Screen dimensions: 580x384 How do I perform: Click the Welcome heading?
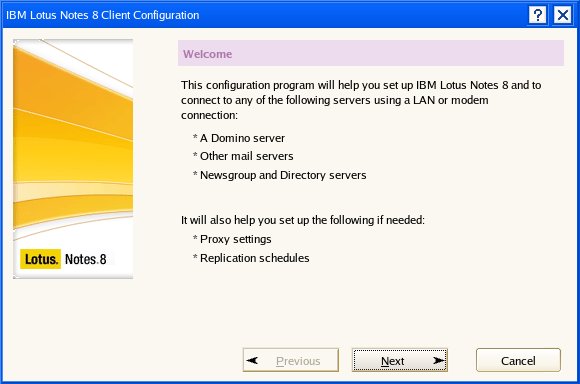coord(208,54)
